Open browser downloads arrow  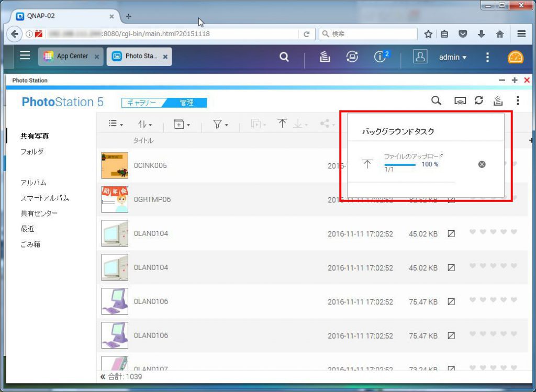[x=482, y=34]
